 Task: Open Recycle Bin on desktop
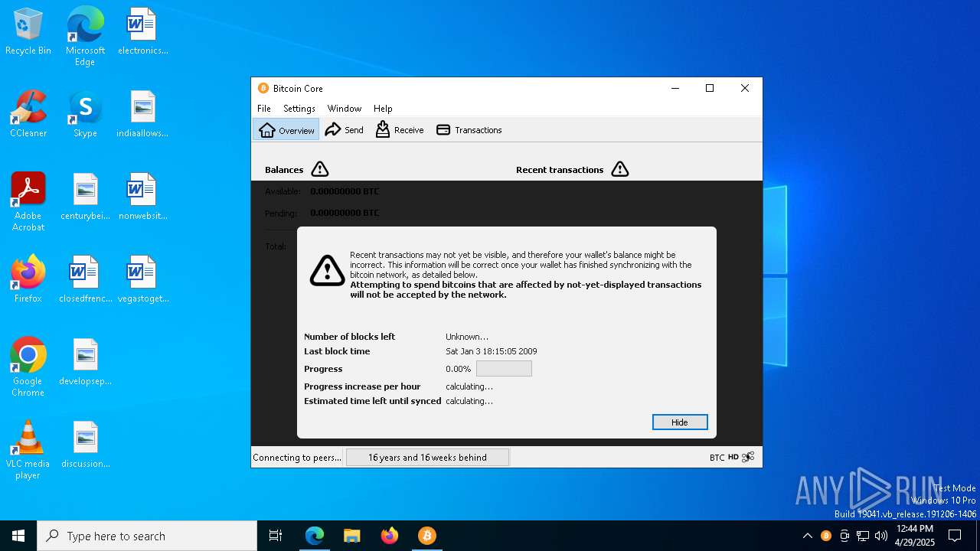pyautogui.click(x=28, y=32)
